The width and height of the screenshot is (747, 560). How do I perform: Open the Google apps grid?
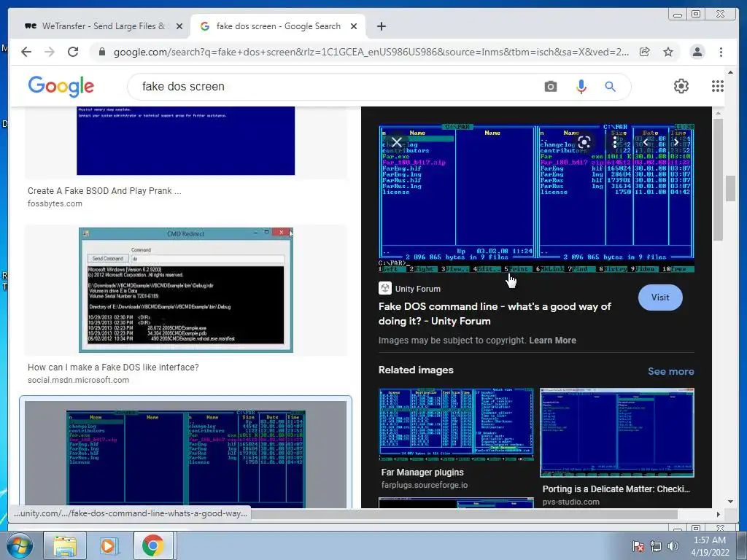tap(718, 86)
